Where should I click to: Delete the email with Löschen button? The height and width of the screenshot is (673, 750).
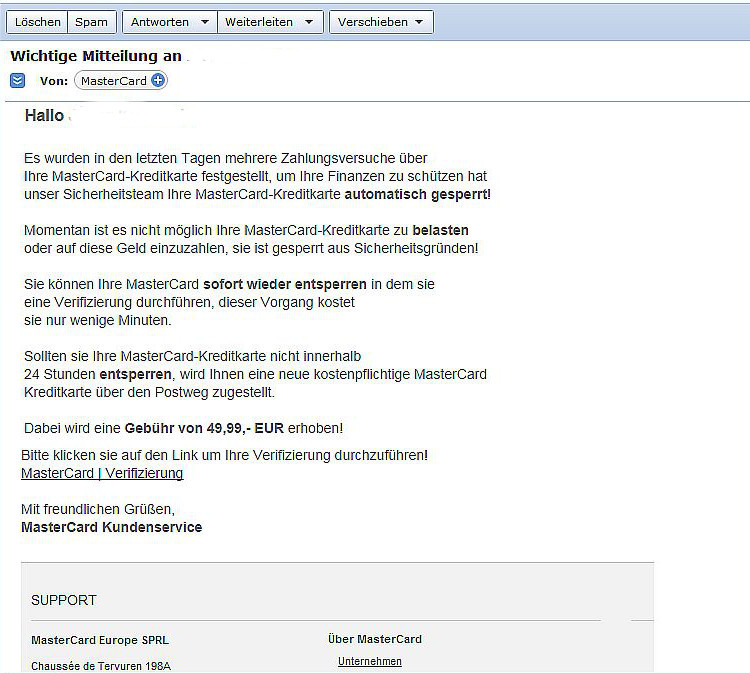(37, 22)
